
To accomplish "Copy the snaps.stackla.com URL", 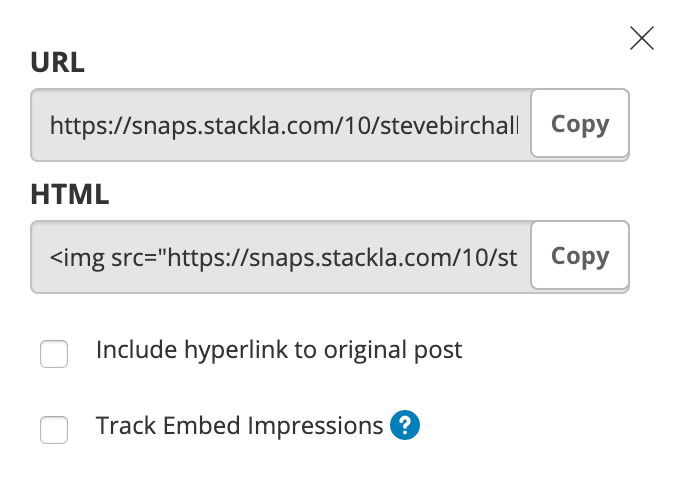I will click(580, 123).
